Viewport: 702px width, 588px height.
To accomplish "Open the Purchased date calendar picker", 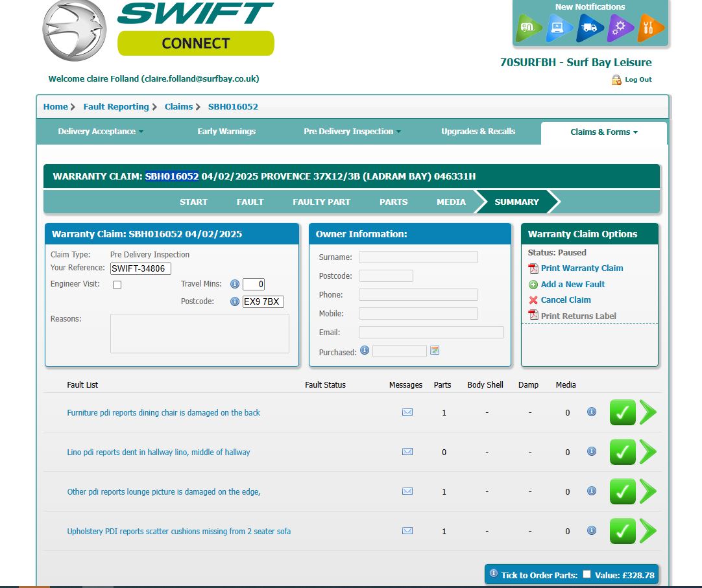I will click(435, 351).
